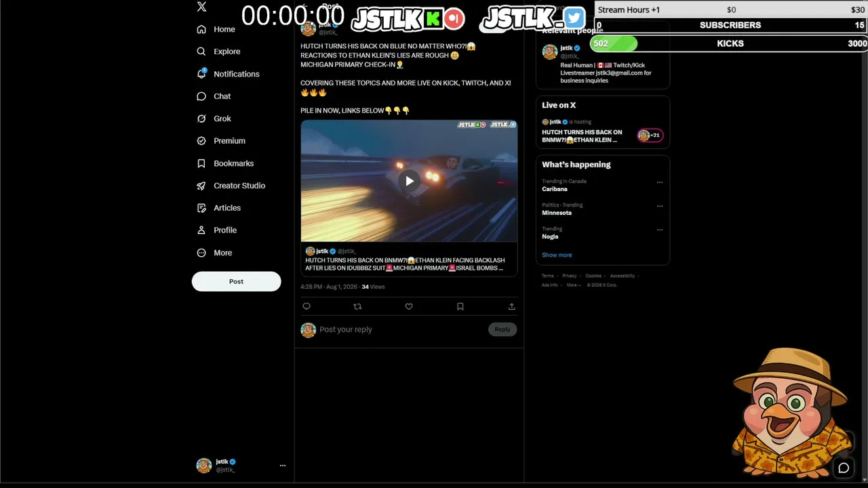Open Notifications via the bell icon
Image resolution: width=868 pixels, height=488 pixels.
point(201,74)
